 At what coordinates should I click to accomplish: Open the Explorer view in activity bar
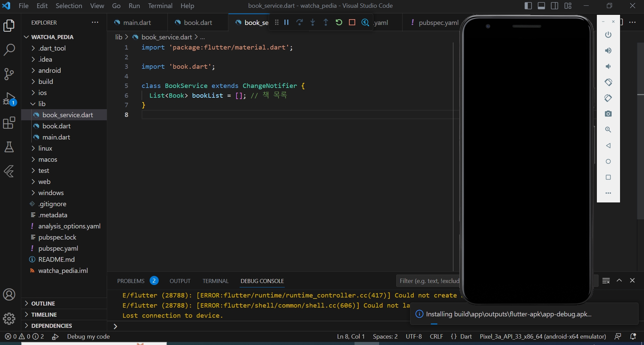[9, 26]
